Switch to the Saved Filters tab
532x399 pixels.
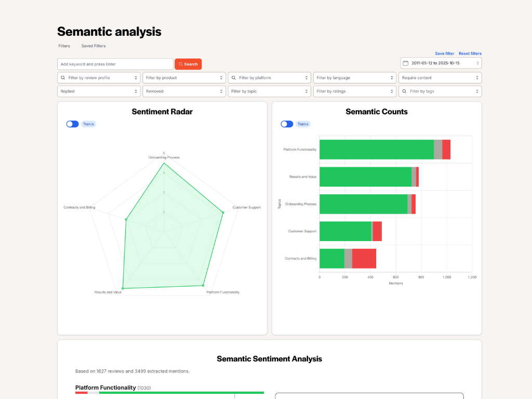click(94, 46)
